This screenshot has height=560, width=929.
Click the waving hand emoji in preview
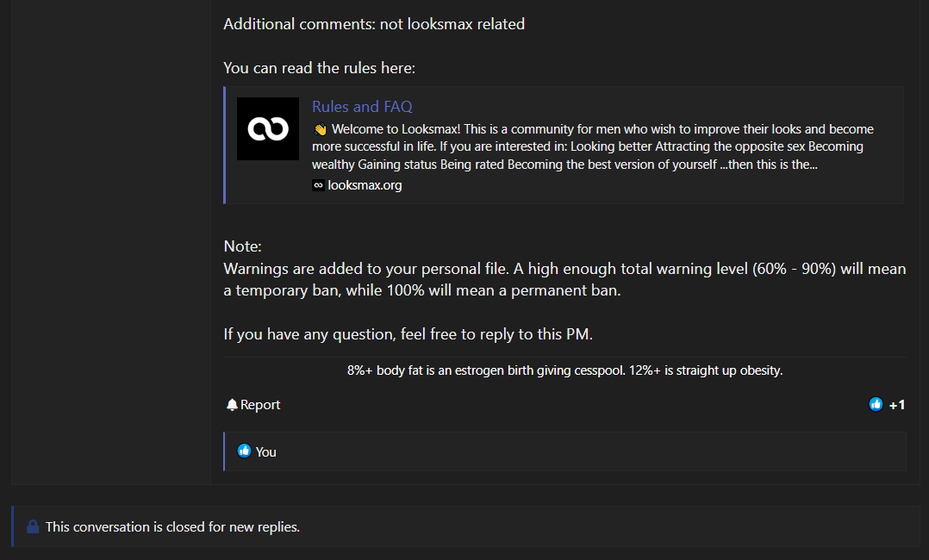click(320, 129)
